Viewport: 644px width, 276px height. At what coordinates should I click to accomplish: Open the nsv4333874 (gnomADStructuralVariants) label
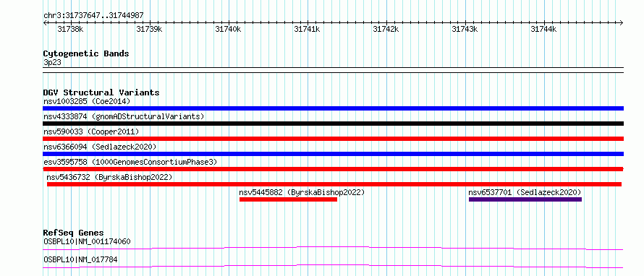(124, 116)
